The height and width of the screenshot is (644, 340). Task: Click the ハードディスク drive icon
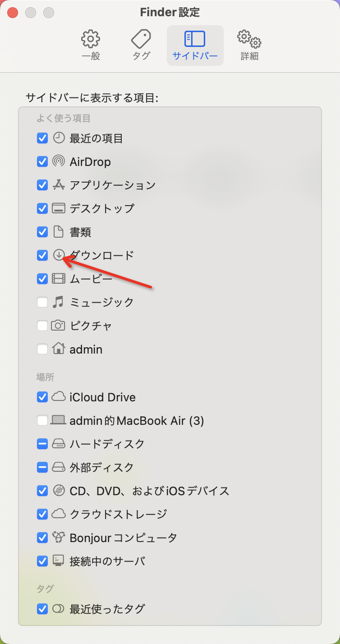(x=59, y=444)
